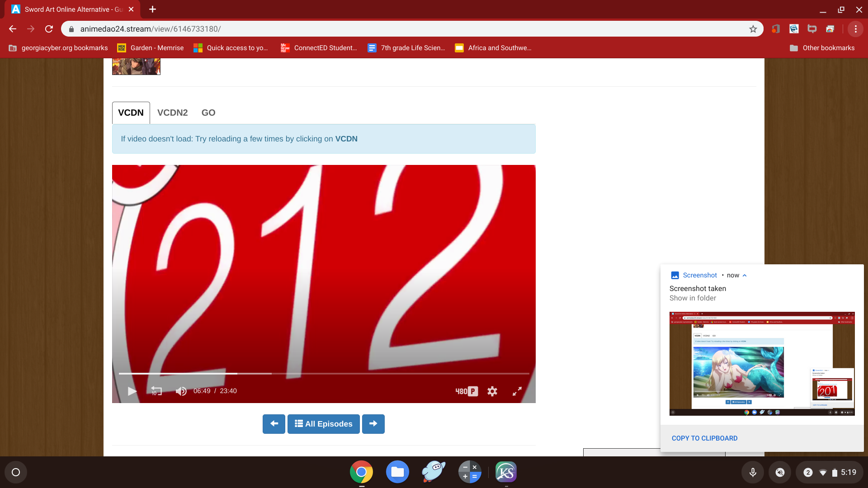868x488 pixels.
Task: Go to previous episode arrow button
Action: pyautogui.click(x=274, y=424)
